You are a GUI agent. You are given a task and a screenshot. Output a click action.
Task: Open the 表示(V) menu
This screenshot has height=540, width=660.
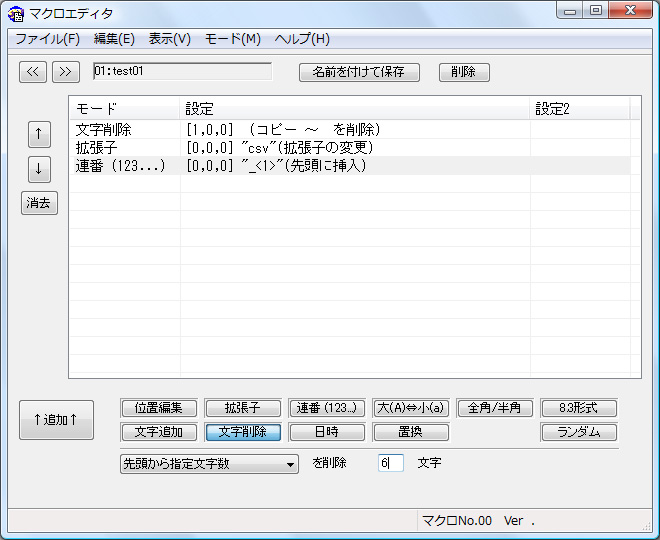pyautogui.click(x=170, y=39)
